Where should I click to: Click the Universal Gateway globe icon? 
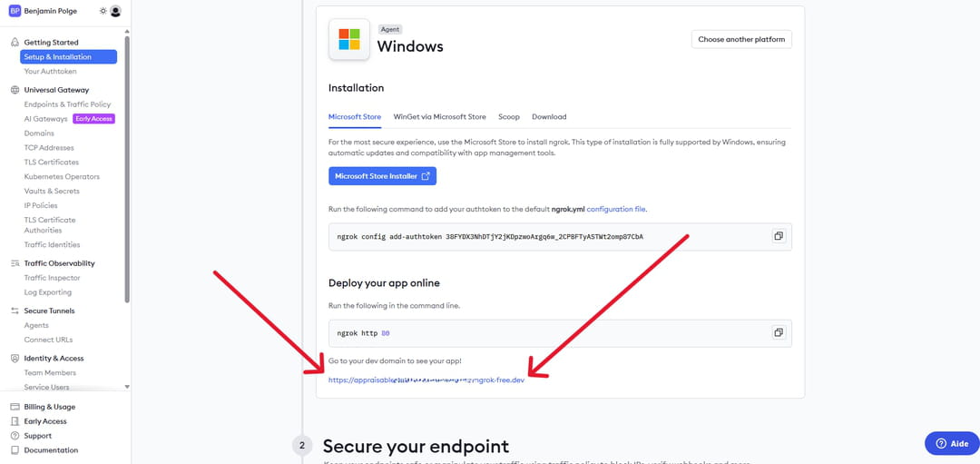click(15, 90)
